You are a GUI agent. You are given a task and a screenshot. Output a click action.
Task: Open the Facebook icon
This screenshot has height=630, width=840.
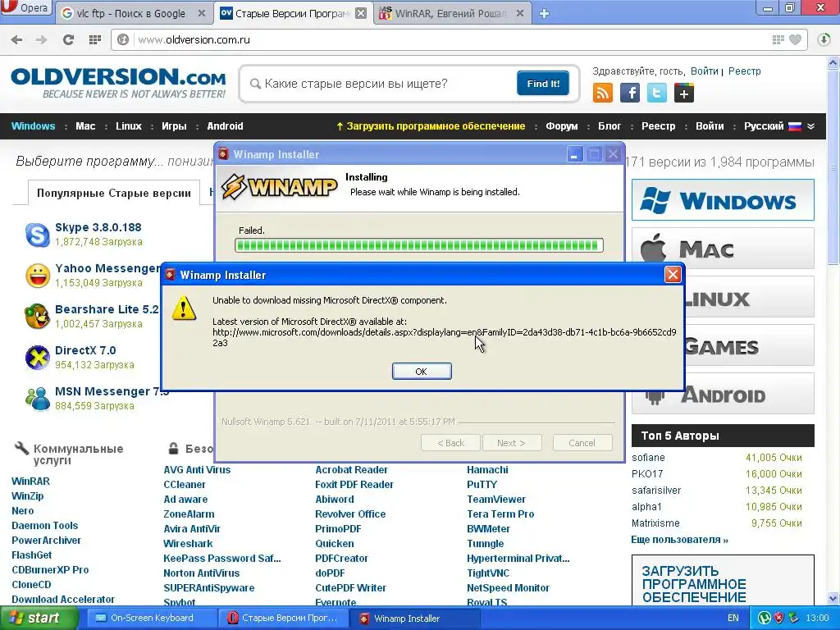[630, 93]
